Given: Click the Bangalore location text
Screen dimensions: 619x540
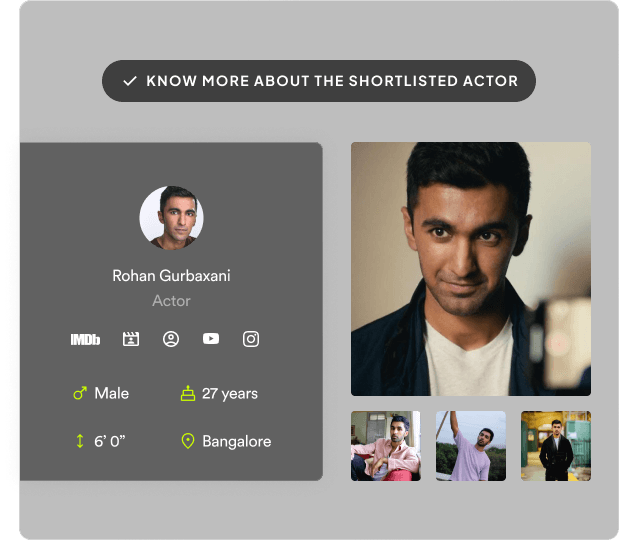Looking at the screenshot, I should coord(236,441).
